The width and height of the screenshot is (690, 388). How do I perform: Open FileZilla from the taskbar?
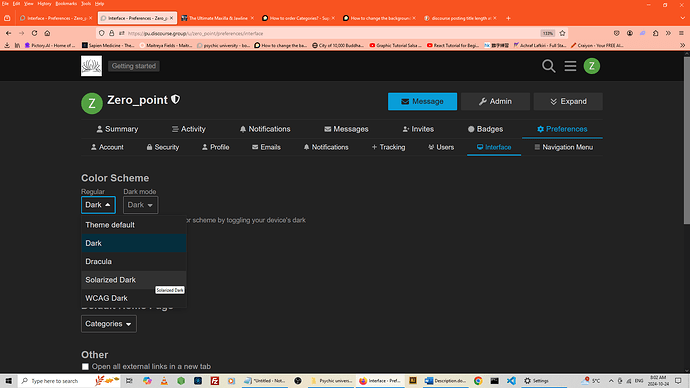[x=215, y=381]
